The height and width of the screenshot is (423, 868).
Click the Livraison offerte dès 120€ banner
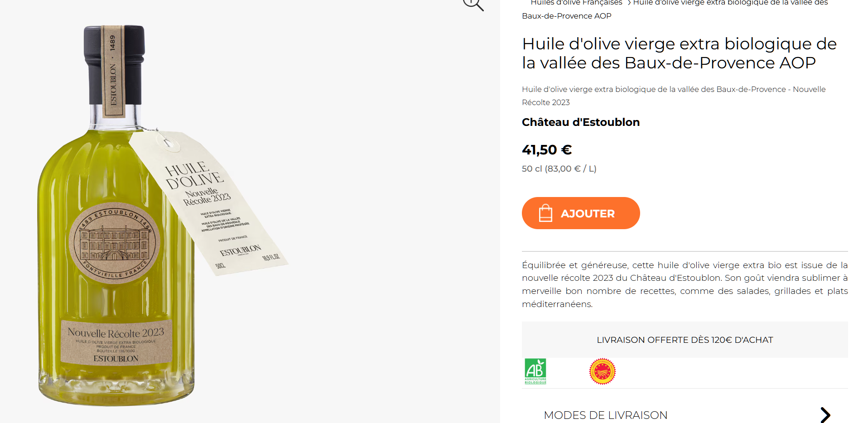(685, 340)
